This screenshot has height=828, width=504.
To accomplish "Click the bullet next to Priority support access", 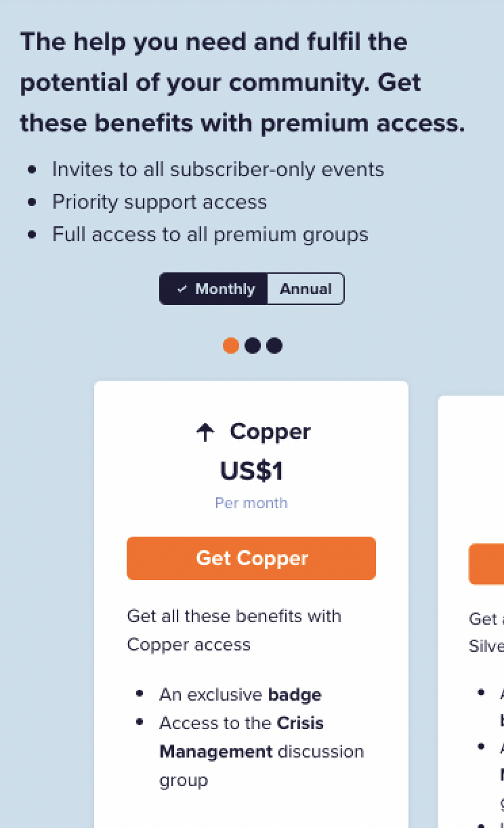I will [x=32, y=202].
